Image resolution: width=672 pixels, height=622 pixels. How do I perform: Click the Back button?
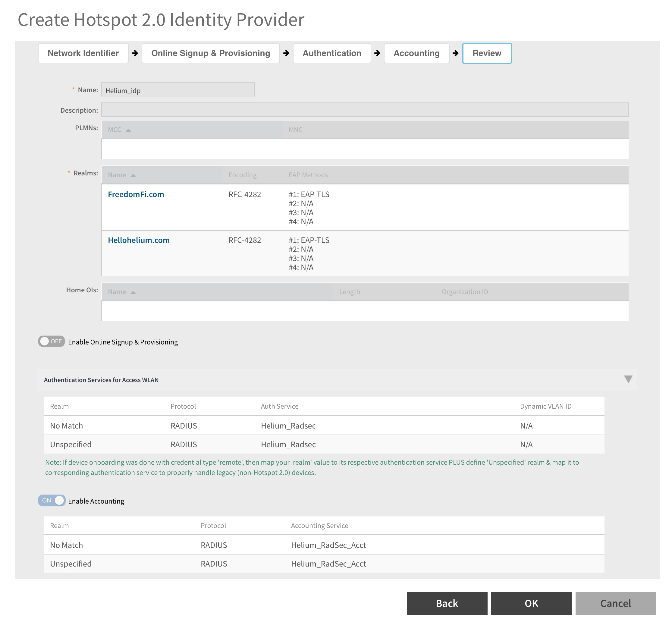point(447,603)
